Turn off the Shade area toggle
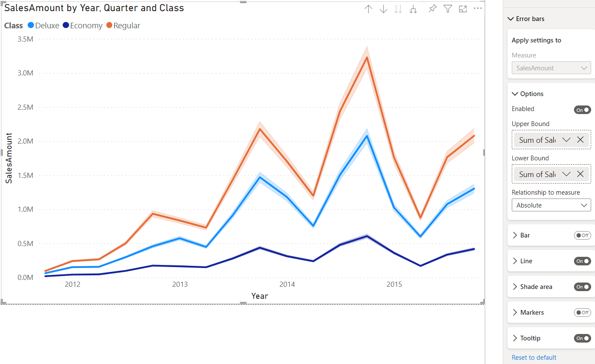 [582, 287]
